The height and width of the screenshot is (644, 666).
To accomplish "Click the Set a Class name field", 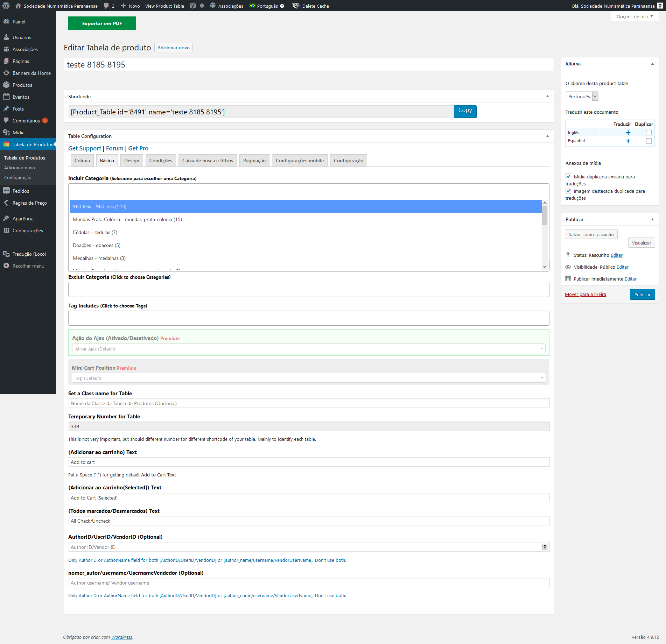I will 309,403.
